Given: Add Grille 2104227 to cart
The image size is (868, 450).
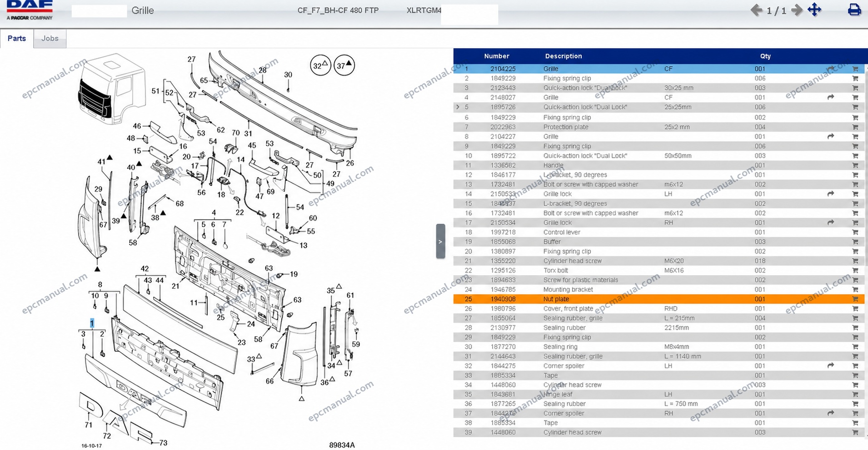Looking at the screenshot, I should [855, 137].
